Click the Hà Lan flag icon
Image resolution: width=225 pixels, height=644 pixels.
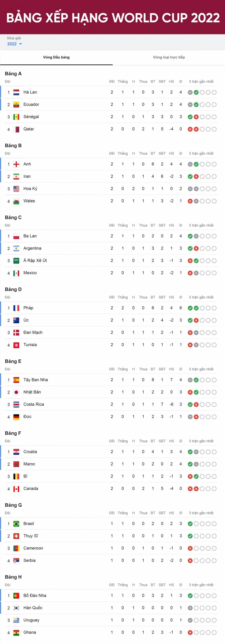point(16,92)
